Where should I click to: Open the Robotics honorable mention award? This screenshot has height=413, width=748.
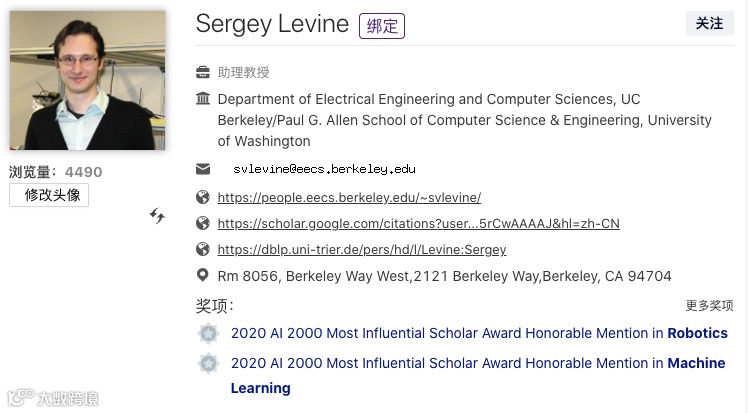click(x=479, y=333)
